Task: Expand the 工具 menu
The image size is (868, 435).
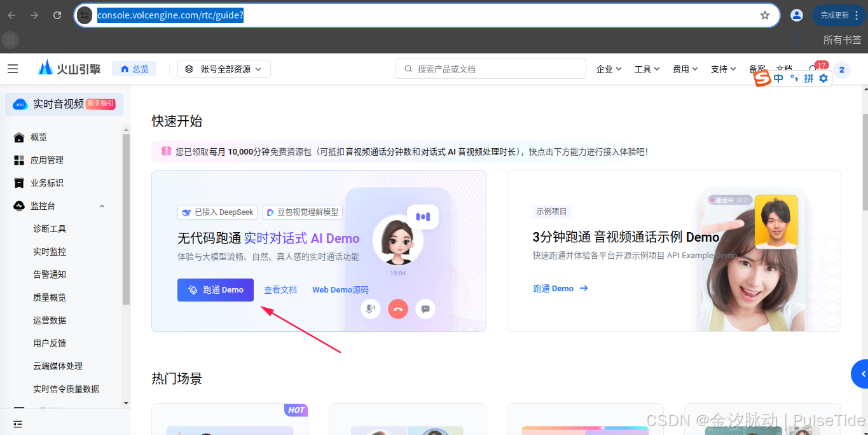Action: pos(647,69)
